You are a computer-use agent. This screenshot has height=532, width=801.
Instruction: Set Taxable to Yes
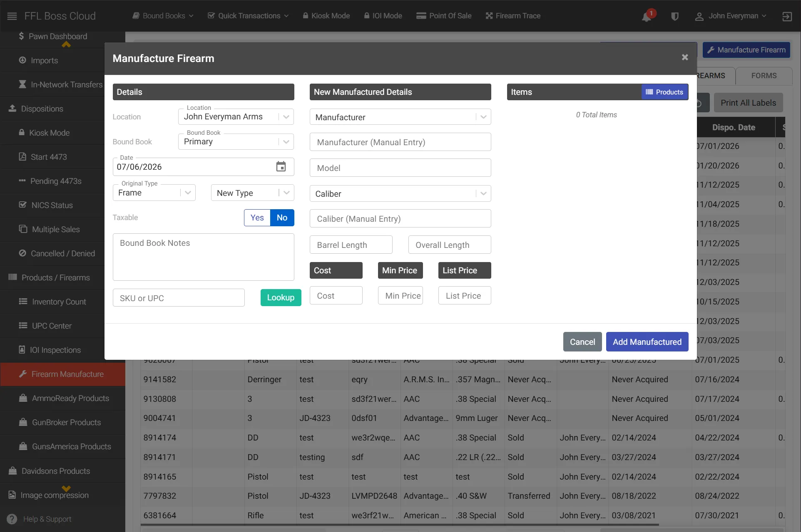pyautogui.click(x=257, y=218)
